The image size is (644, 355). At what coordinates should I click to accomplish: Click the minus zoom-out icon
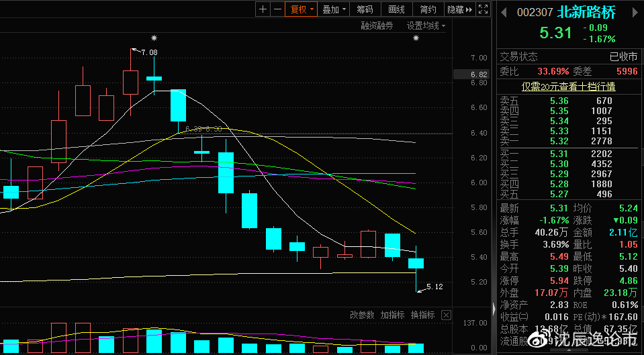277,9
